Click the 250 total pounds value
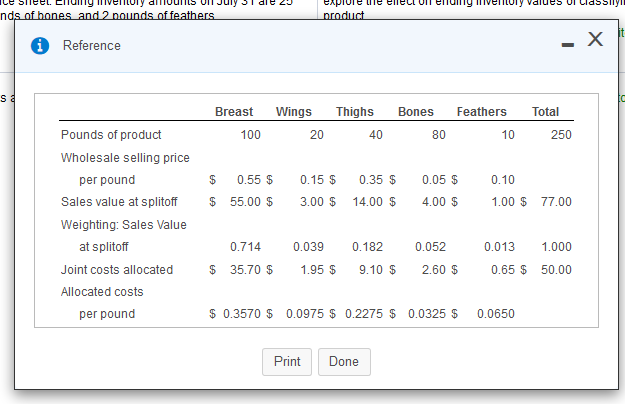This screenshot has width=625, height=404. coord(561,135)
